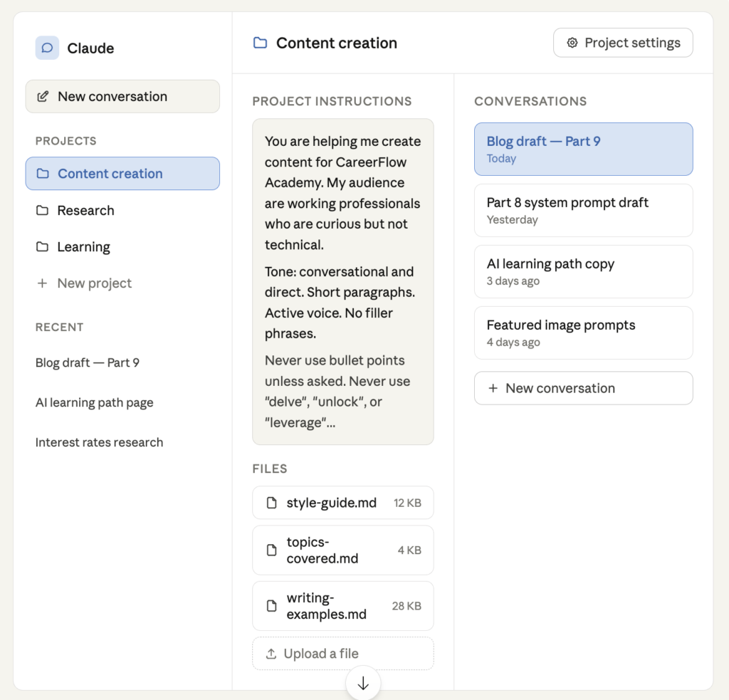The image size is (729, 700).
Task: Click the gear icon in Project settings
Action: coord(572,43)
